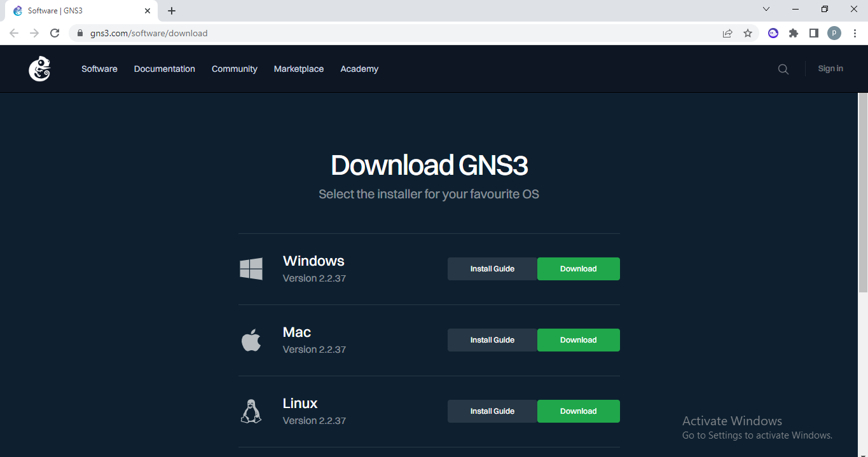
Task: Click the Software | GNS3 favicon on the tab
Action: pyautogui.click(x=18, y=10)
